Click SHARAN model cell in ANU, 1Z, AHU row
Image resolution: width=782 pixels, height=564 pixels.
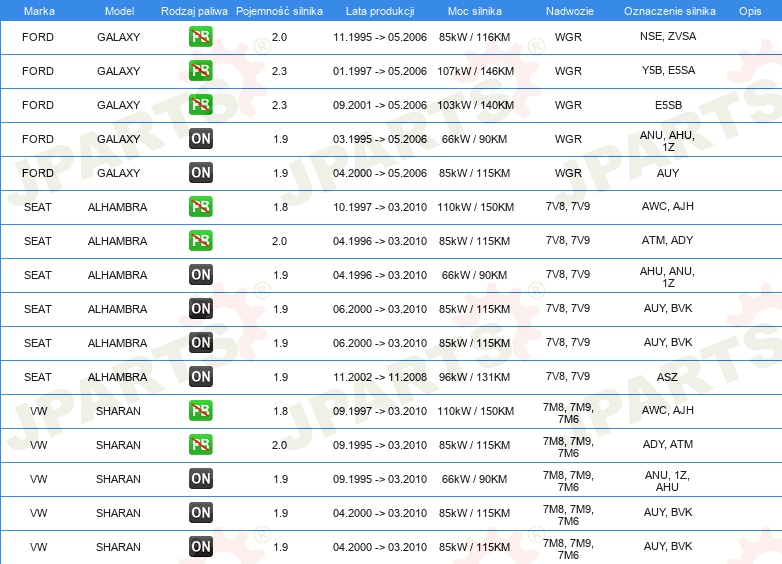click(x=119, y=478)
